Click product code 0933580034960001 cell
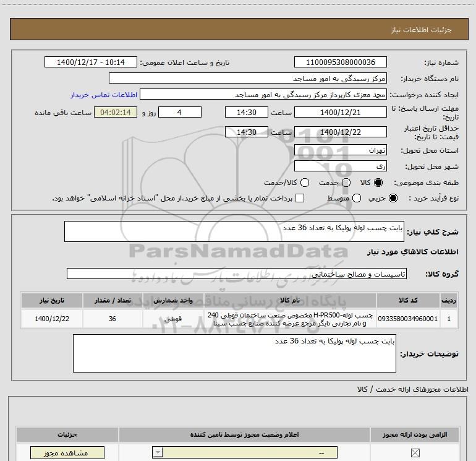476x461 pixels. point(408,319)
